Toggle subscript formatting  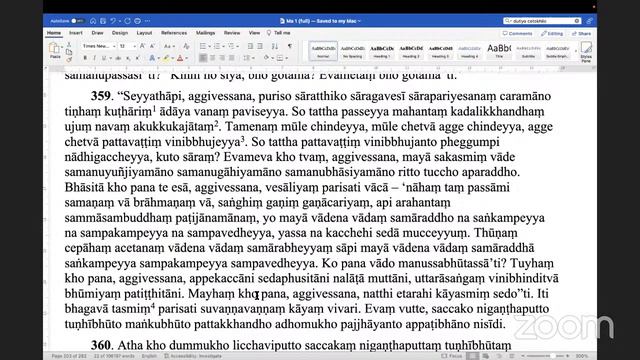(x=128, y=58)
